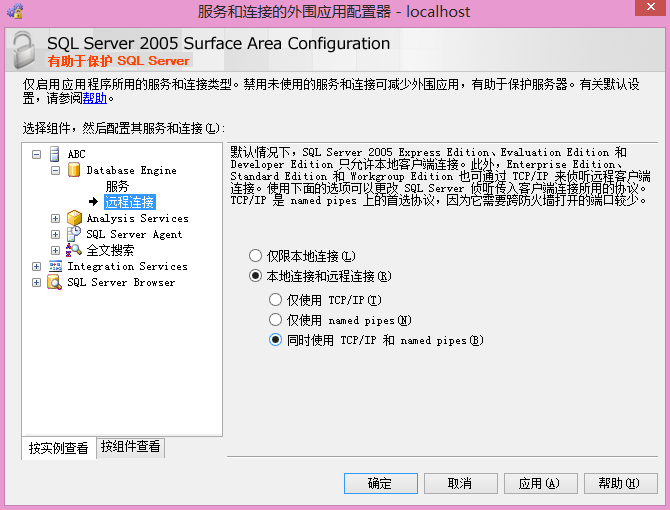Close the configuration window
This screenshot has width=670, height=510.
(650, 7)
